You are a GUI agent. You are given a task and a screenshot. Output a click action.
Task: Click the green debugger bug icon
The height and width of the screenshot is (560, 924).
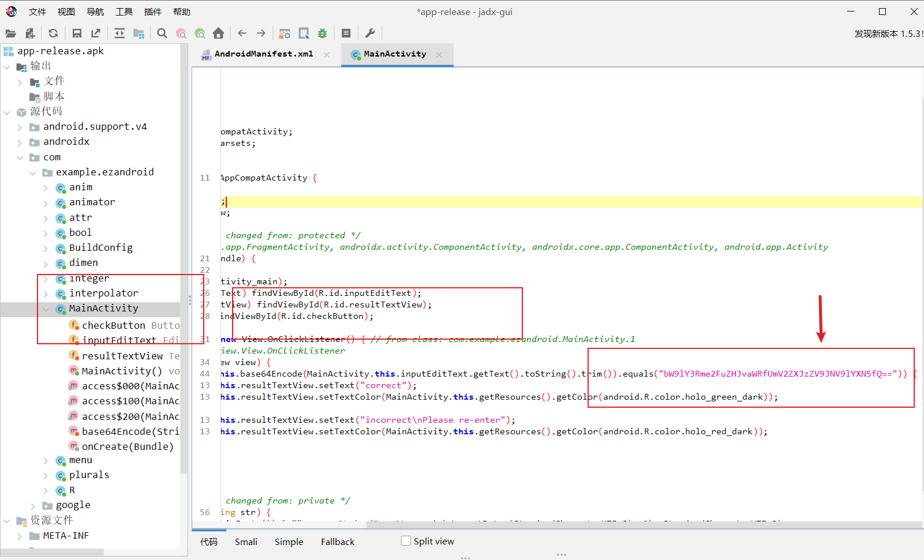[322, 33]
